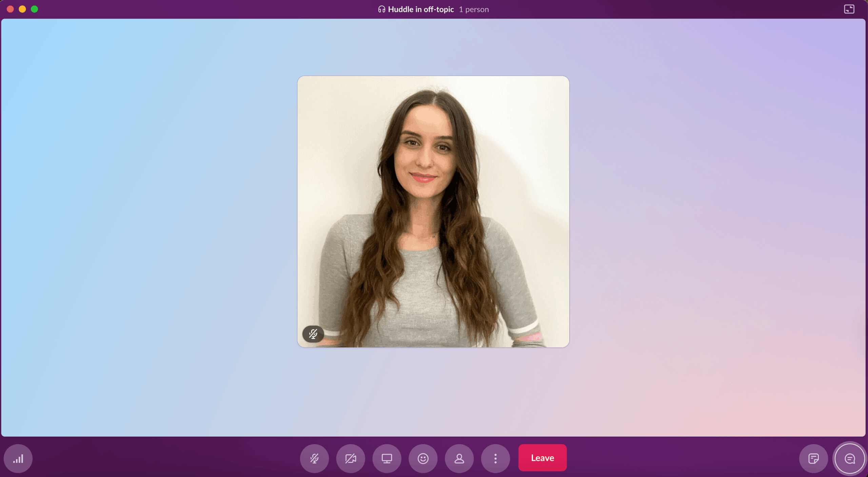Open the three-dot more options menu
Screen dimensions: 868x477
tap(495, 458)
